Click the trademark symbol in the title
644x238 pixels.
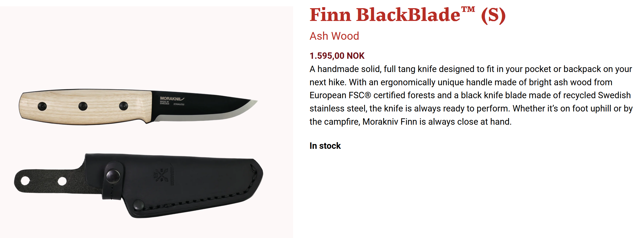coord(468,10)
